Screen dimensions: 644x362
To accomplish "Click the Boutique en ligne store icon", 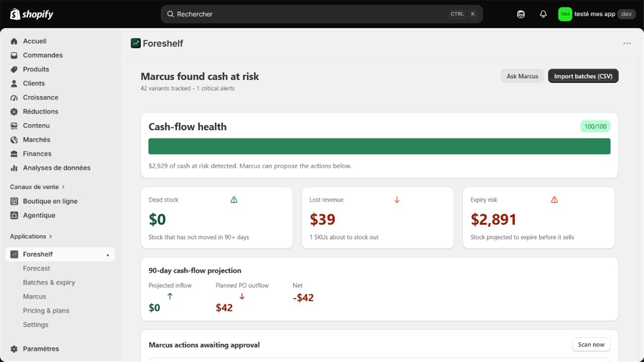I will (14, 201).
